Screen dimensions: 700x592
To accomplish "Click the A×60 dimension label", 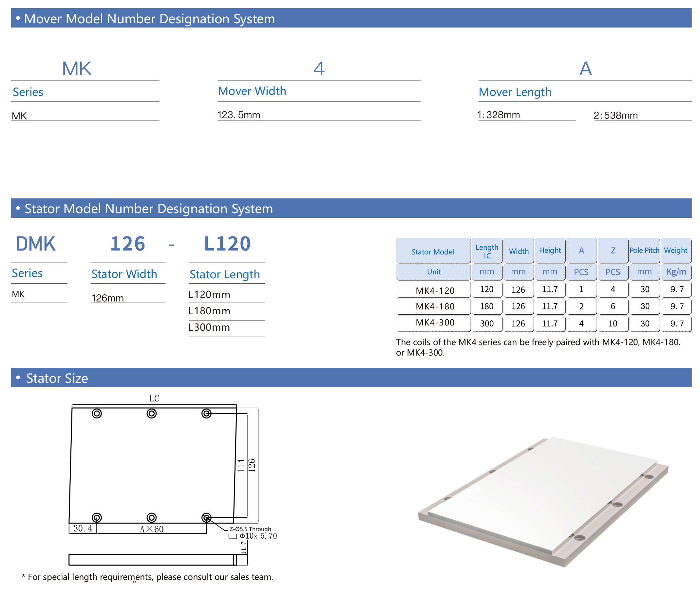I will [151, 529].
